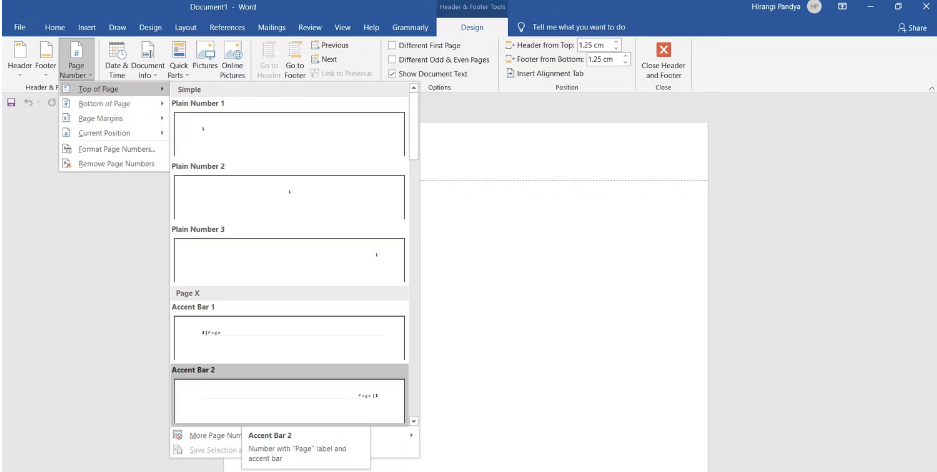Expand Top of Page submenu
This screenshot has height=472, width=937.
tap(114, 89)
